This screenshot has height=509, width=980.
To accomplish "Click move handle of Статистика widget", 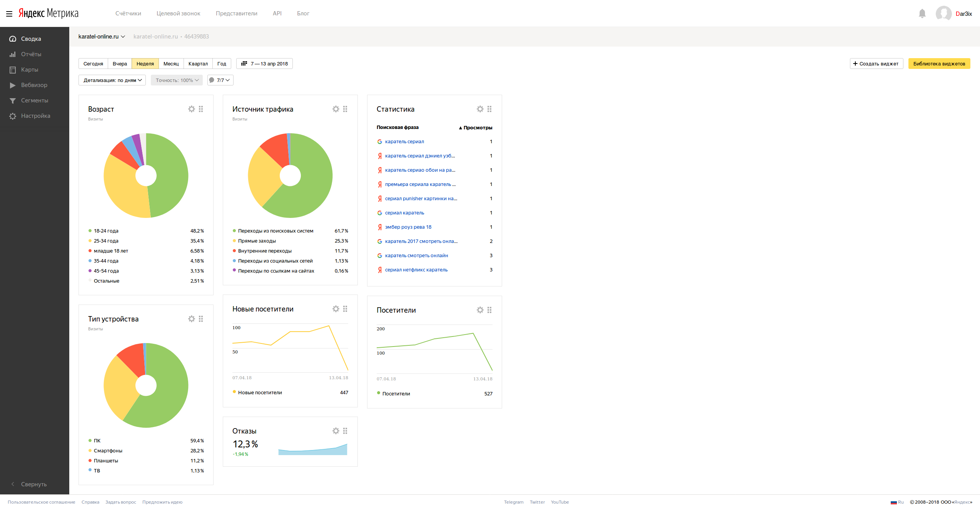I will (489, 109).
